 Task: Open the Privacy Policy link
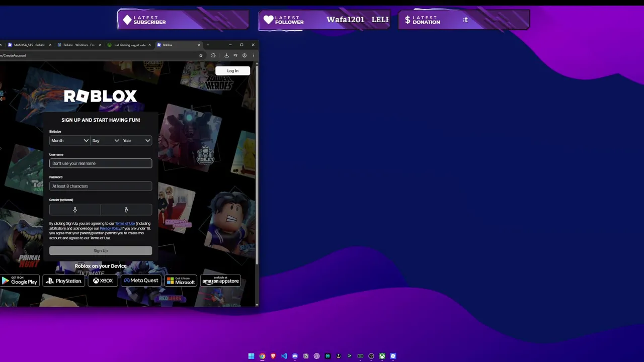click(x=110, y=228)
